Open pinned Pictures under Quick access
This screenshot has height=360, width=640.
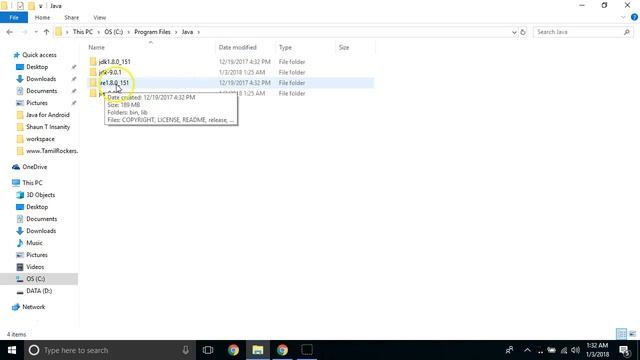37,103
